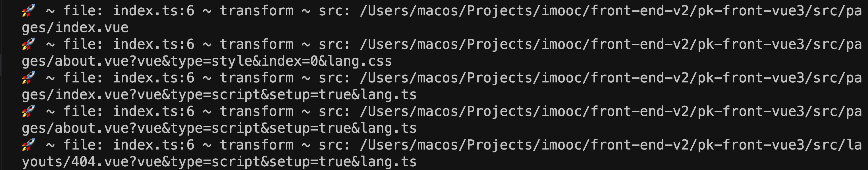The height and width of the screenshot is (170, 868).
Task: Click the rocket emoji on the first log line
Action: (x=29, y=11)
